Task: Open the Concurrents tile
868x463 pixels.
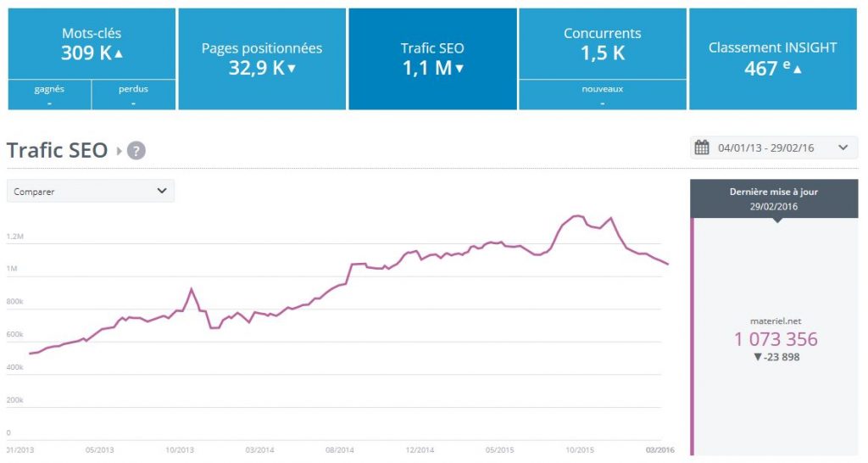Action: tap(602, 42)
